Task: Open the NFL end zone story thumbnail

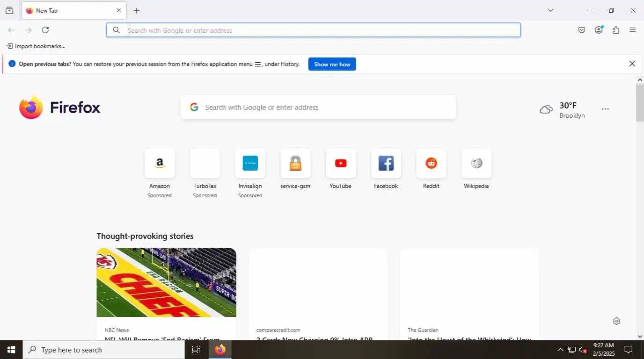Action: coord(166,282)
